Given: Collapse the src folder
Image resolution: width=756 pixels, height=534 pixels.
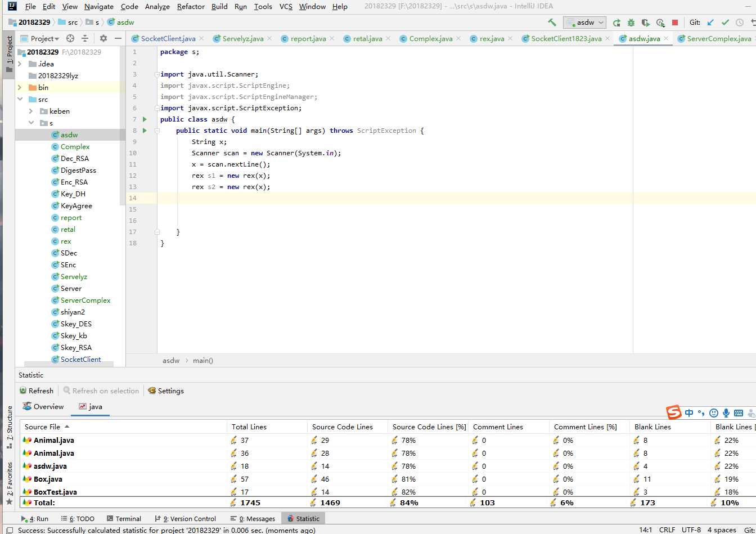Looking at the screenshot, I should tap(20, 99).
